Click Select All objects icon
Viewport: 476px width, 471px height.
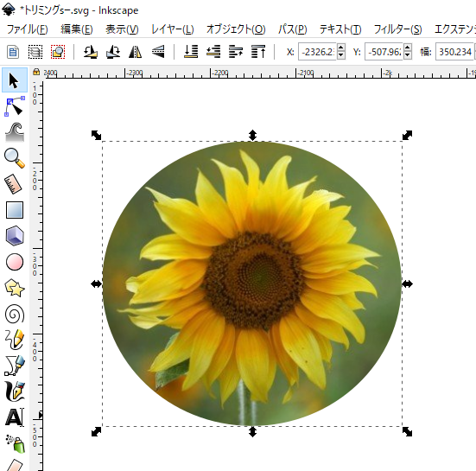click(13, 52)
